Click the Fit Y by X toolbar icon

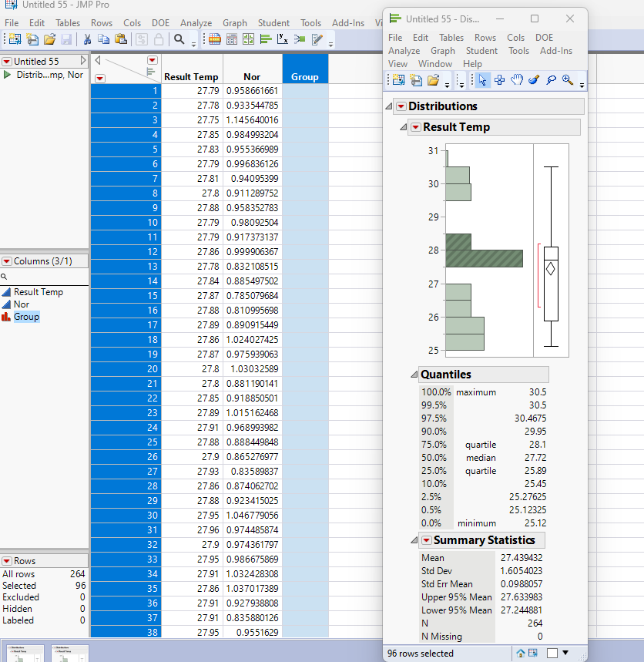(282, 39)
